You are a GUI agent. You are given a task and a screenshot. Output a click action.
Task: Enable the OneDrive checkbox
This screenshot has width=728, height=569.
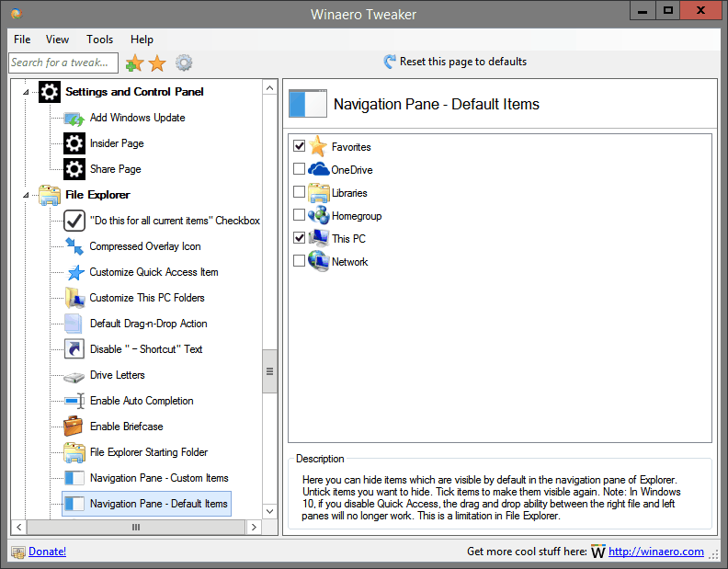[300, 168]
